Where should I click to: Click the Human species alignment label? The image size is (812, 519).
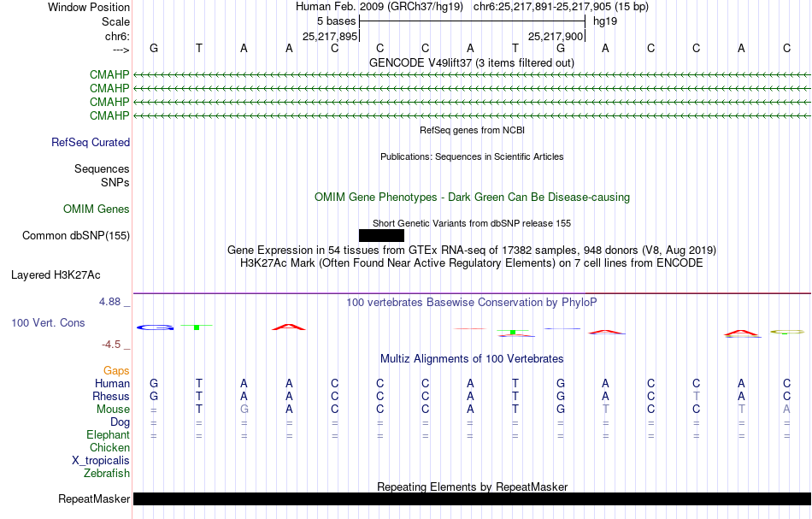click(112, 383)
